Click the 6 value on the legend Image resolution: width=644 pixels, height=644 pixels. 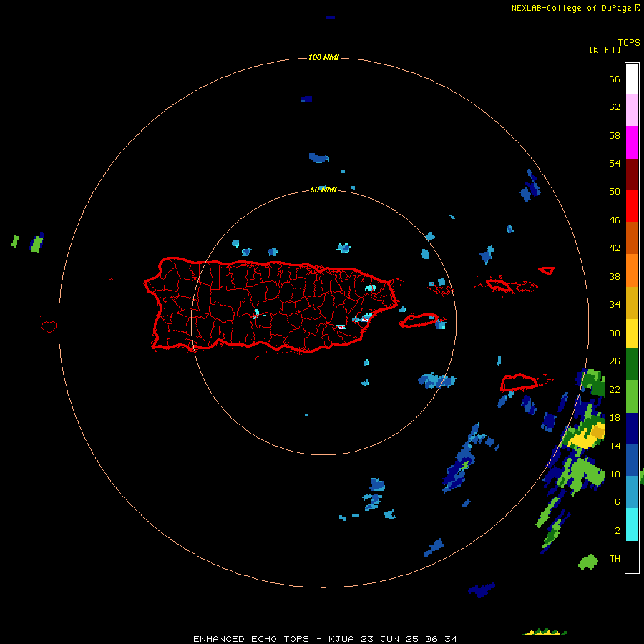point(618,502)
